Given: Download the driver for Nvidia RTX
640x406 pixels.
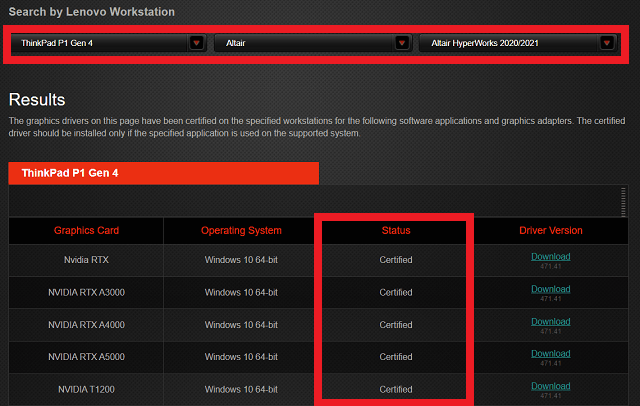Looking at the screenshot, I should (x=550, y=256).
